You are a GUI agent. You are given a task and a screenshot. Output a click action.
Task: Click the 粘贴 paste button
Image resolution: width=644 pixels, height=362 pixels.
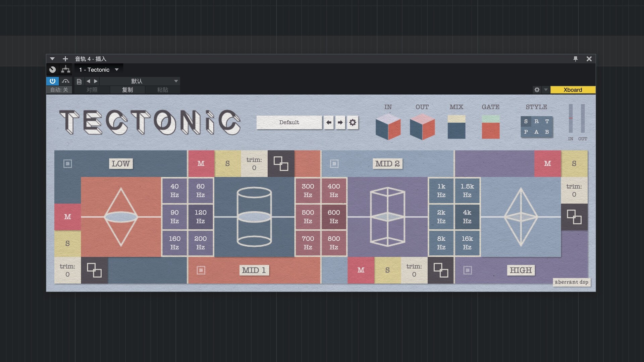pyautogui.click(x=163, y=90)
